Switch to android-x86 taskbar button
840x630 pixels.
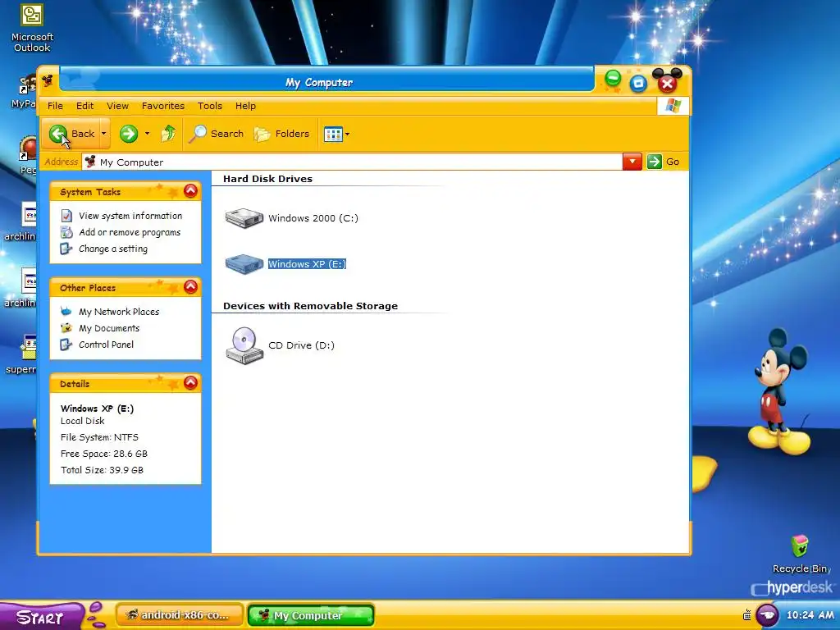click(180, 615)
